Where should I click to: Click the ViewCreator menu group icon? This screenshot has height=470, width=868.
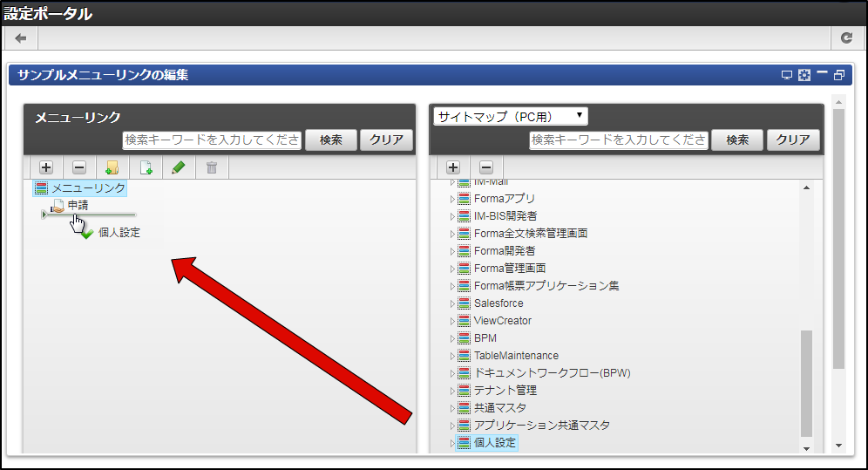(x=464, y=321)
